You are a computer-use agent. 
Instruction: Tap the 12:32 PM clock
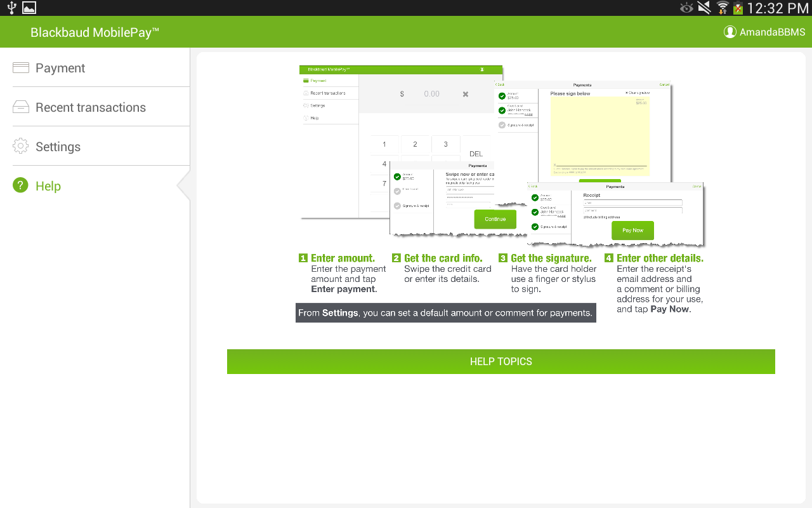click(x=778, y=8)
